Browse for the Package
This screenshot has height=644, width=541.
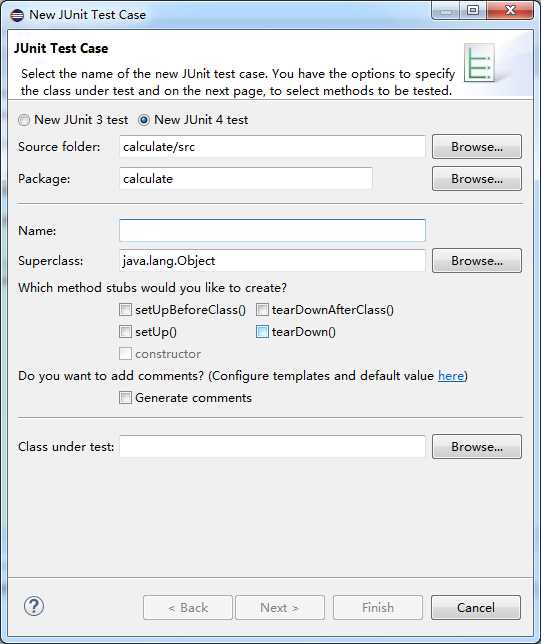(477, 179)
